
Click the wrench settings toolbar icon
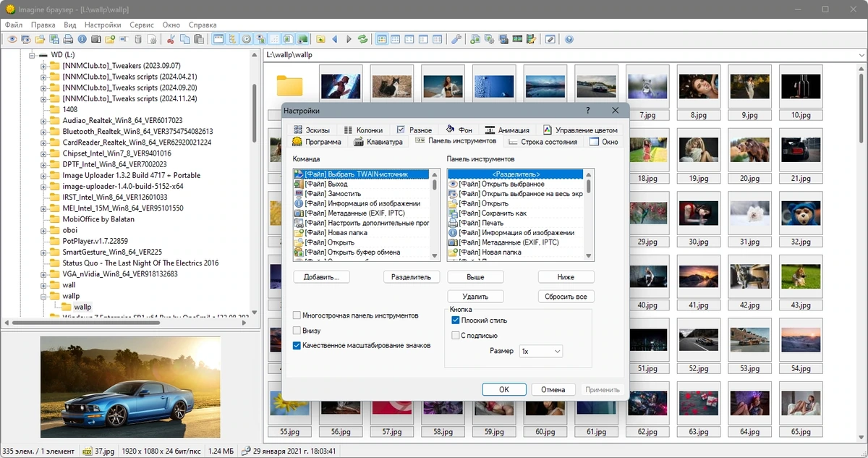[456, 39]
